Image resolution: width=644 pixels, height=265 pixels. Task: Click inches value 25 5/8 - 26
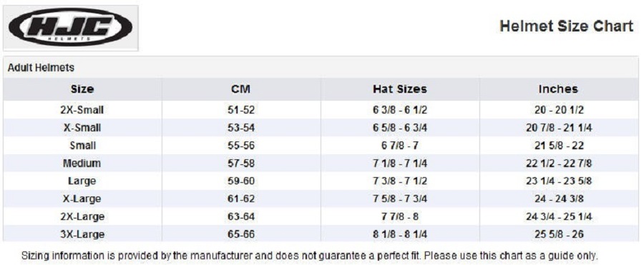(559, 234)
